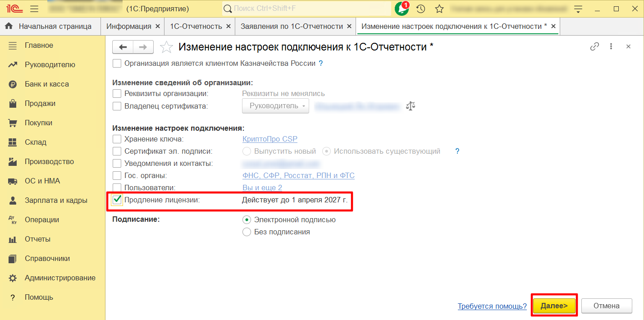Click question mark near Использовать существующий
The height and width of the screenshot is (320, 644).
click(457, 151)
